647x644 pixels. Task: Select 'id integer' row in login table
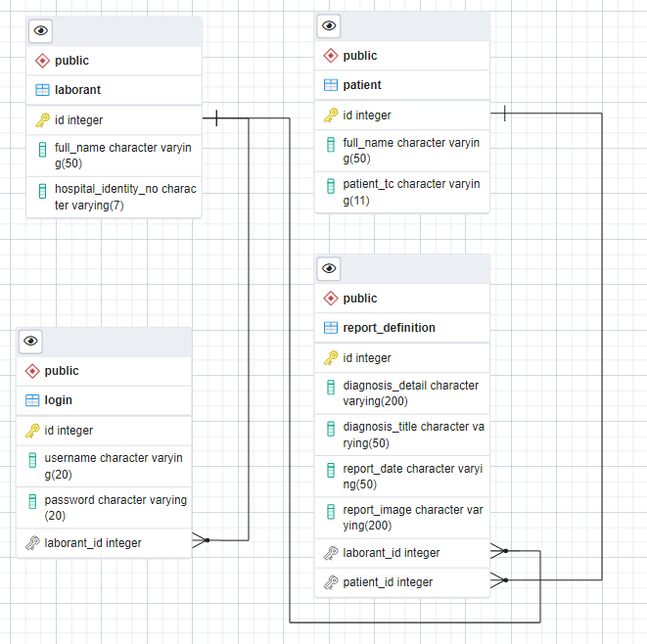(104, 431)
